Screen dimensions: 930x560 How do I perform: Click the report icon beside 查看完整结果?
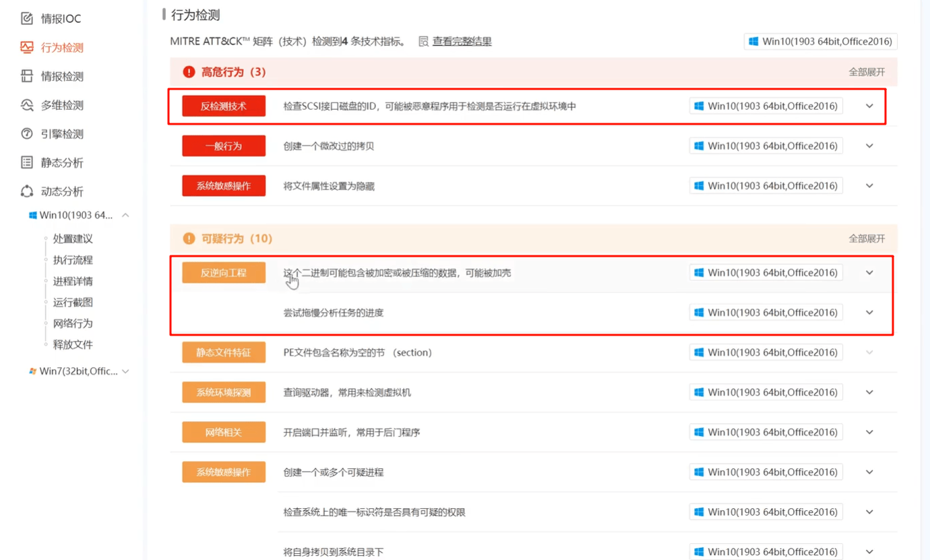(423, 42)
